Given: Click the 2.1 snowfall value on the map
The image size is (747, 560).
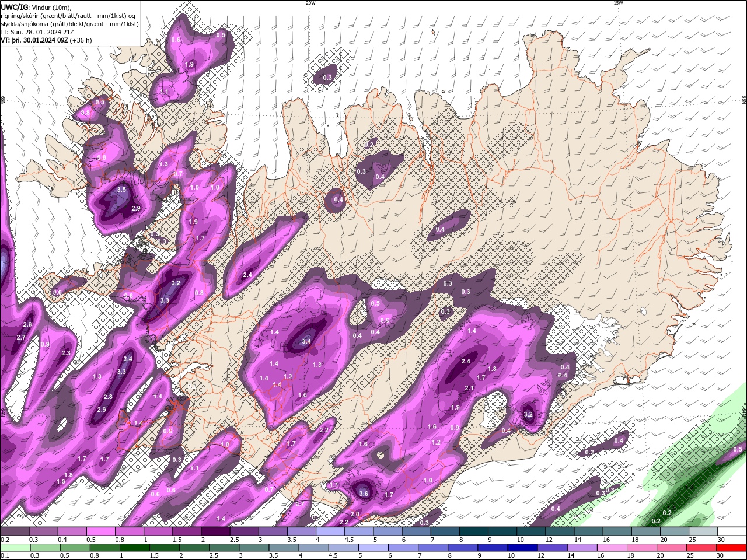Looking at the screenshot, I should click(469, 388).
